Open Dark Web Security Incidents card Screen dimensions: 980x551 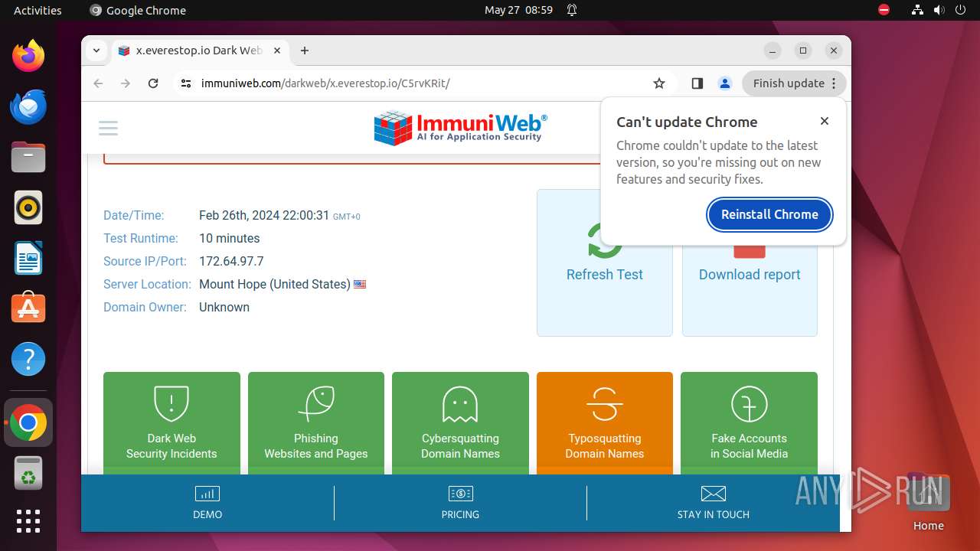pos(171,423)
